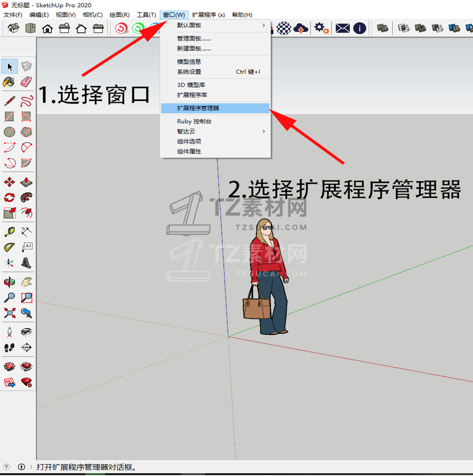Image resolution: width=473 pixels, height=476 pixels.
Task: Activate the Axes tool
Action: [x=10, y=263]
